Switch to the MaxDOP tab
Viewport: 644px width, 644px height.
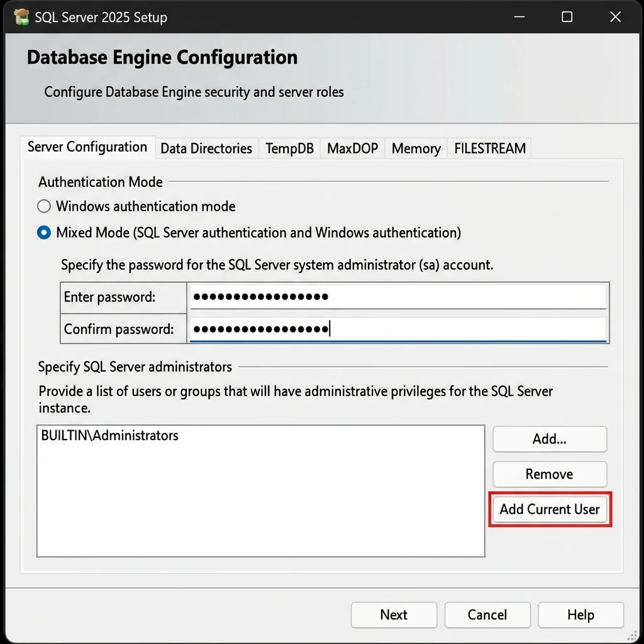click(x=352, y=148)
